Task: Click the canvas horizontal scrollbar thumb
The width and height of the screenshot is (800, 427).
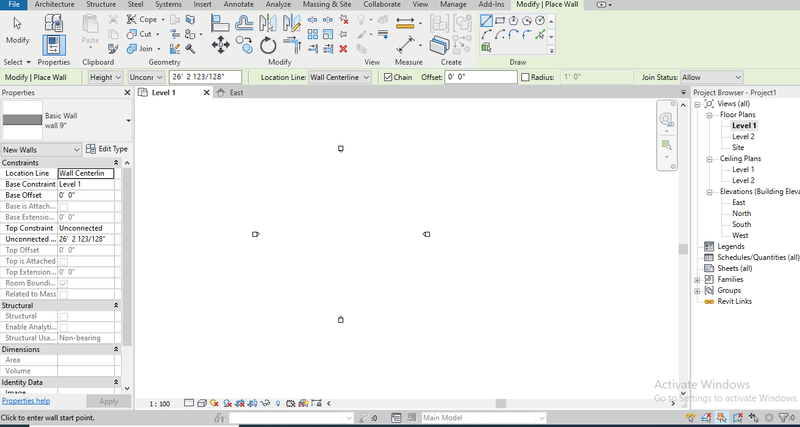Action: point(501,404)
